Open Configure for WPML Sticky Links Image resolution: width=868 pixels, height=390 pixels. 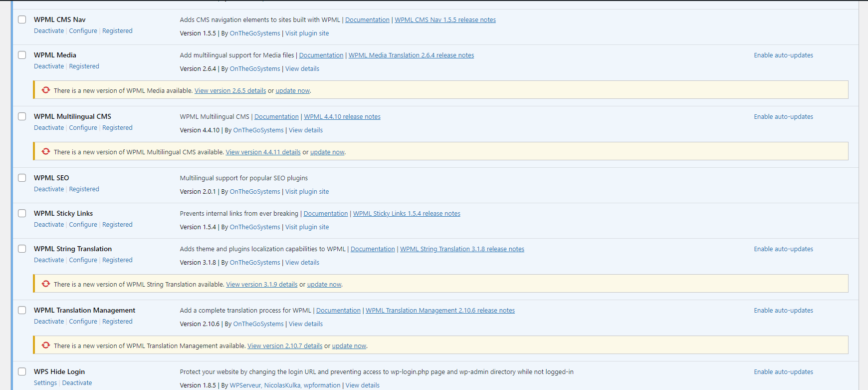(83, 225)
